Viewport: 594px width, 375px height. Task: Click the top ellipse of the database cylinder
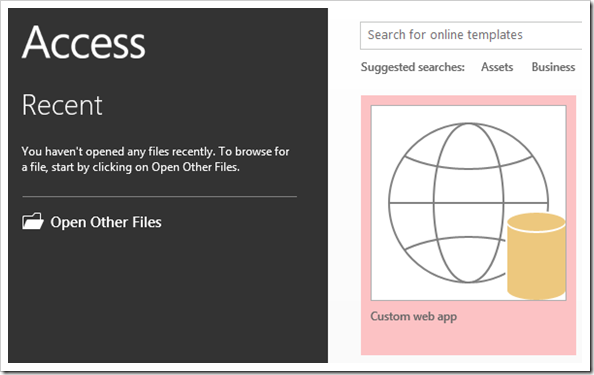tap(536, 222)
